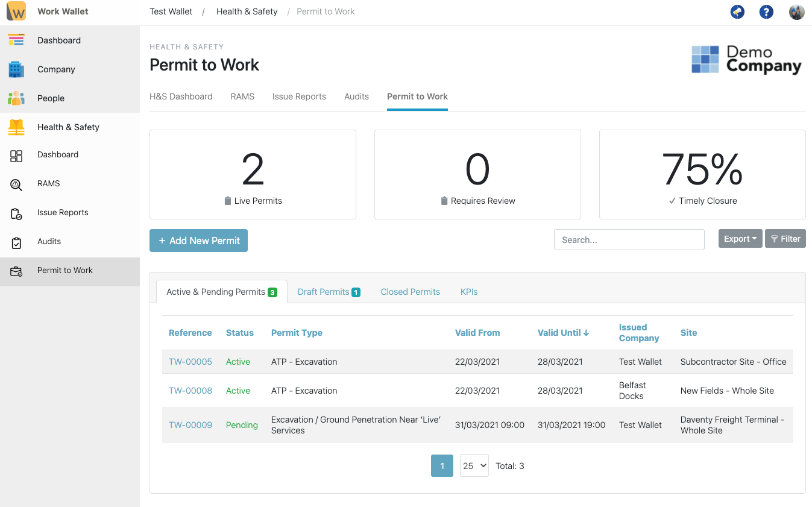Open the Closed Permits tab
The image size is (812, 507).
(x=410, y=291)
